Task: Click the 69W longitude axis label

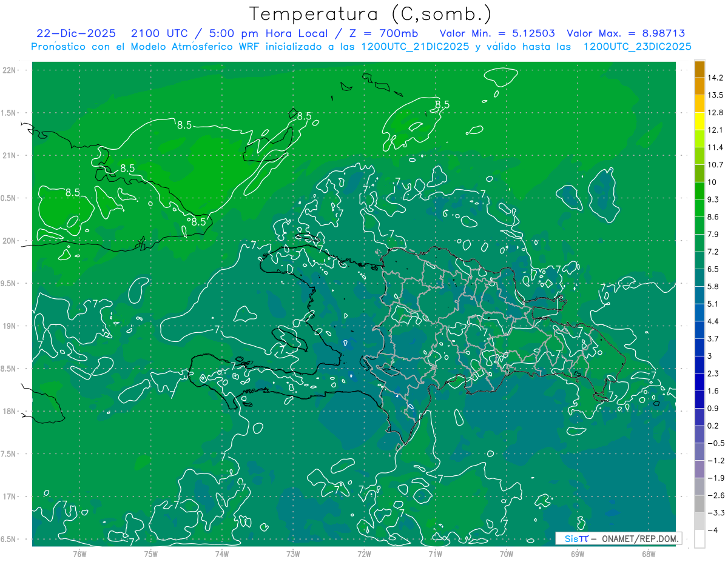Action: tap(578, 554)
